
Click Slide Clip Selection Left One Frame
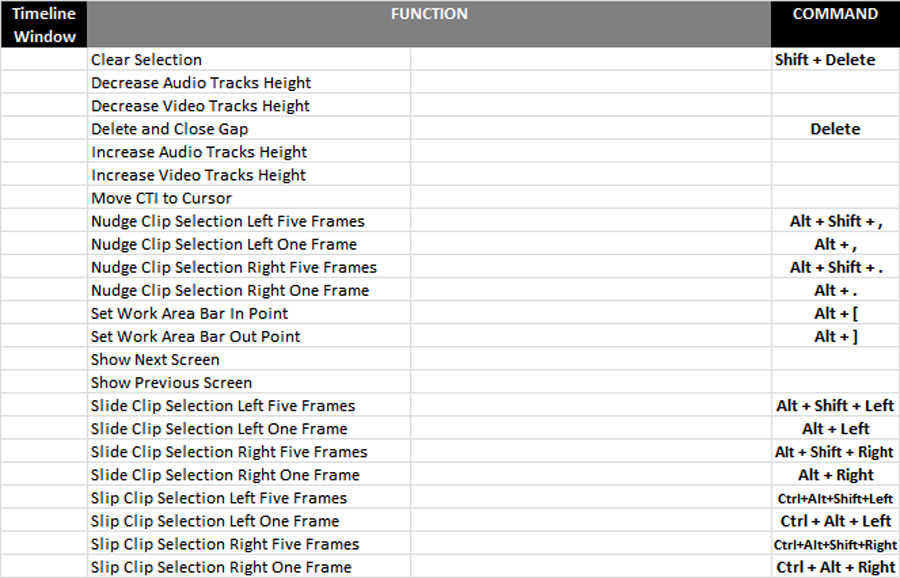point(249,428)
